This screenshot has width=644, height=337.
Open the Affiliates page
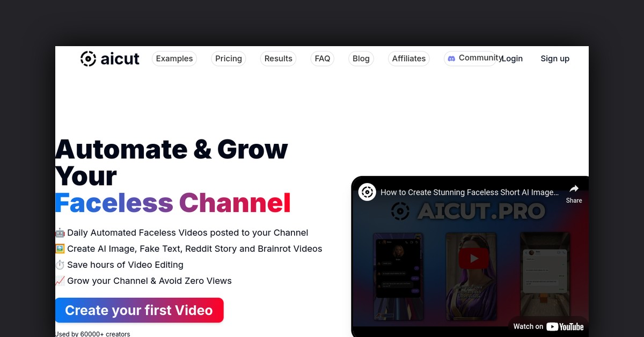(409, 58)
